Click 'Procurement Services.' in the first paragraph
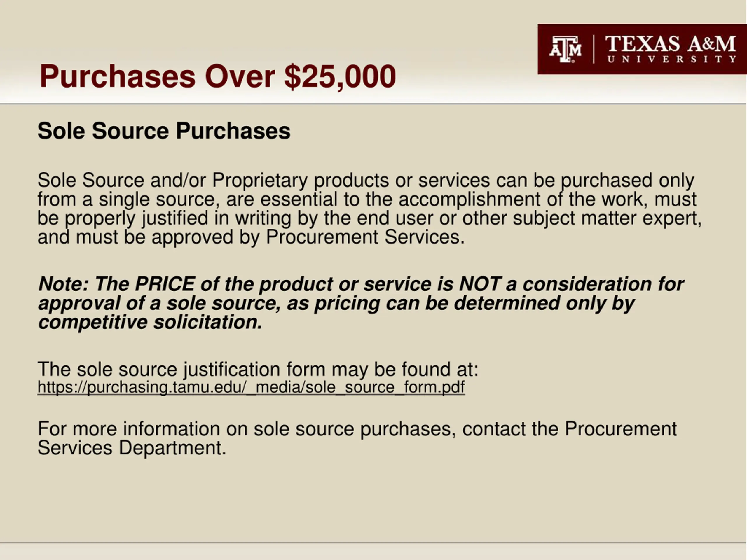 pyautogui.click(x=365, y=237)
